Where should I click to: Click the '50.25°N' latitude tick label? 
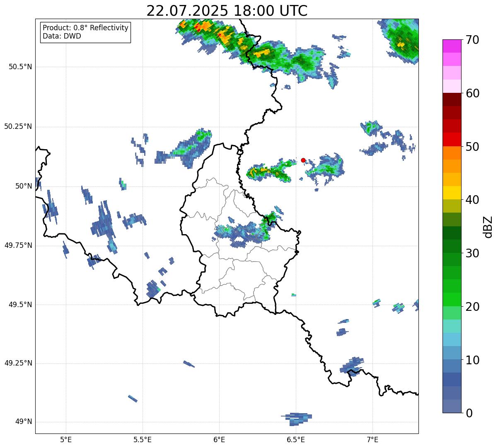(18, 126)
